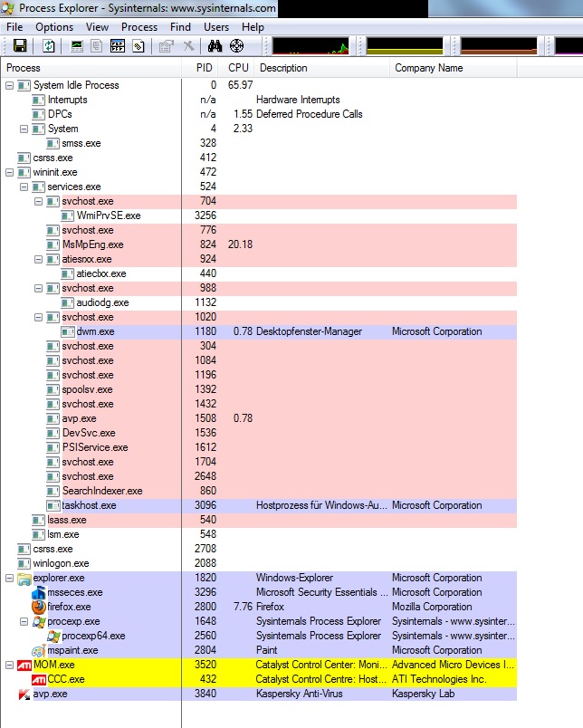Open the View menu
The width and height of the screenshot is (583, 728).
[x=97, y=27]
